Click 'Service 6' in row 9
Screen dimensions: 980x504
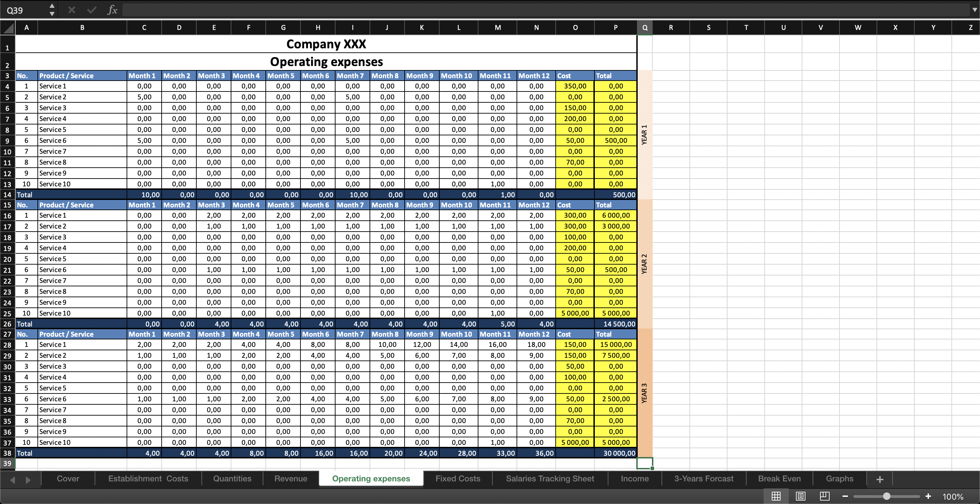82,141
